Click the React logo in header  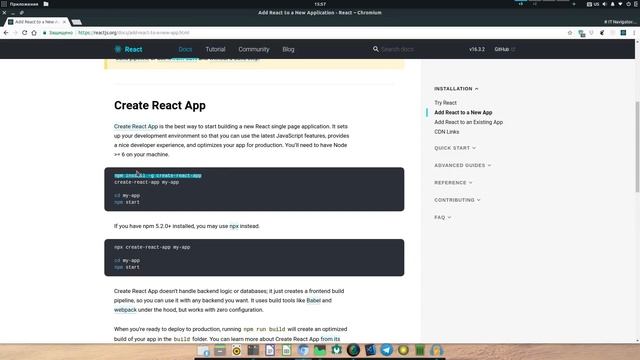tap(128, 49)
